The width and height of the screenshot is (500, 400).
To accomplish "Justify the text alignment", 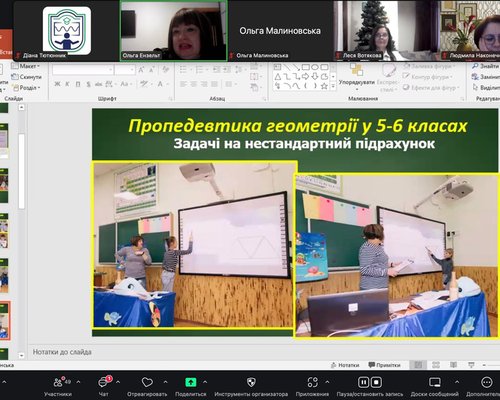I will pyautogui.click(x=214, y=84).
